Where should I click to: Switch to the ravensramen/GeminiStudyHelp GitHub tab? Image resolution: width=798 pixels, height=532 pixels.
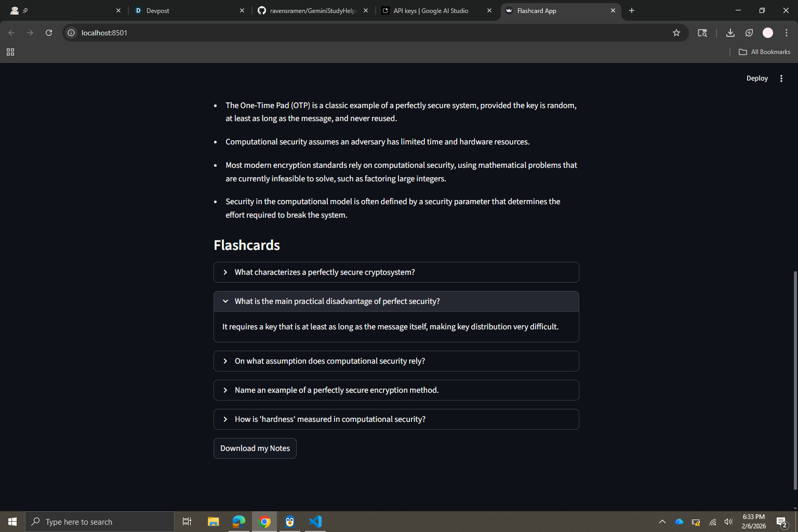[x=313, y=10]
